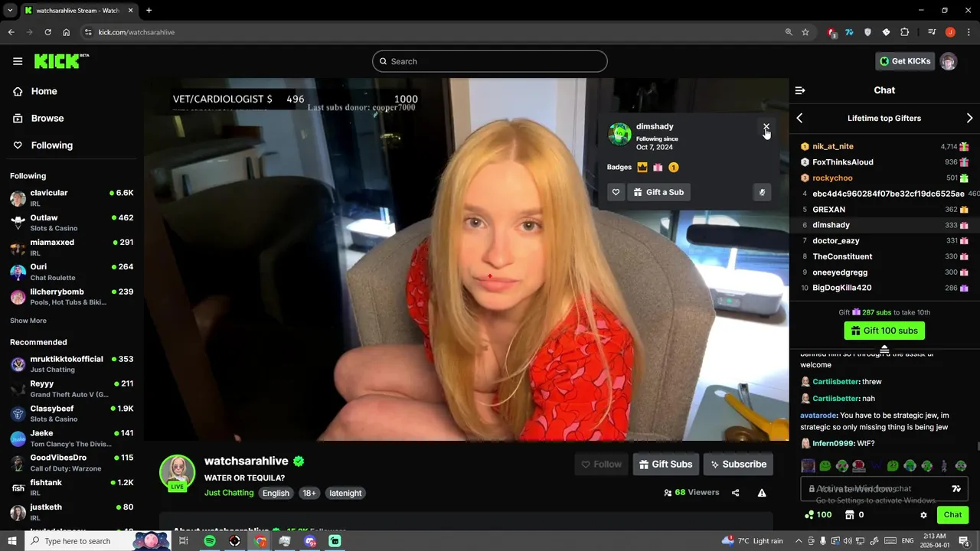Open GoodVibesDro recommended channel
This screenshot has width=980, height=551.
[x=72, y=463]
